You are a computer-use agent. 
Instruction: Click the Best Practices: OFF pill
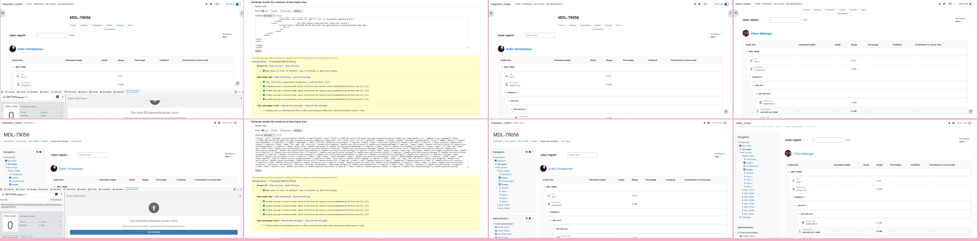pos(10,237)
